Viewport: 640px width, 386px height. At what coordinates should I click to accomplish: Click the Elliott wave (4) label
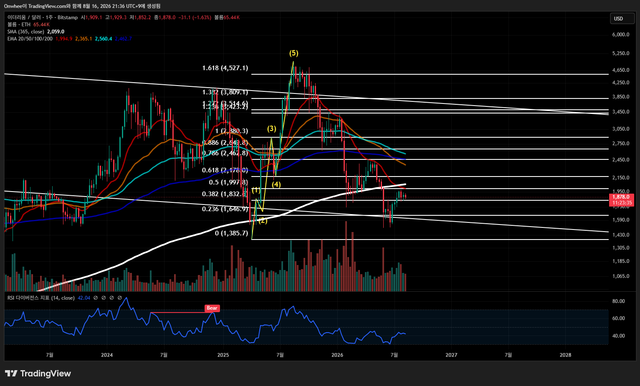276,184
